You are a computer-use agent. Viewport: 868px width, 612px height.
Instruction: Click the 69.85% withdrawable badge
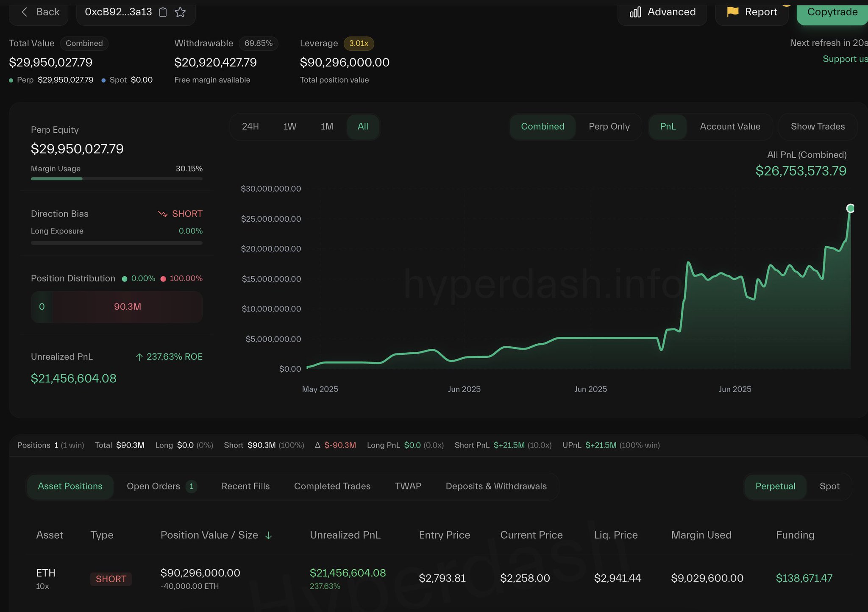[258, 43]
